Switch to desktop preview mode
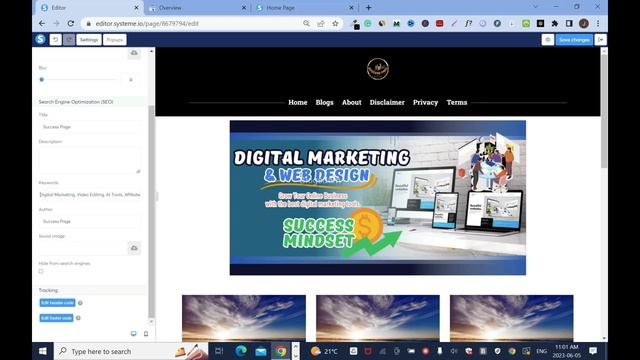 [x=133, y=334]
